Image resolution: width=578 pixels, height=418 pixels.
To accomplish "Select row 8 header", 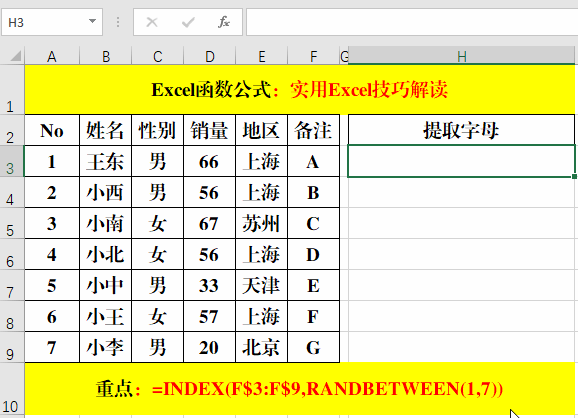I will (12, 316).
